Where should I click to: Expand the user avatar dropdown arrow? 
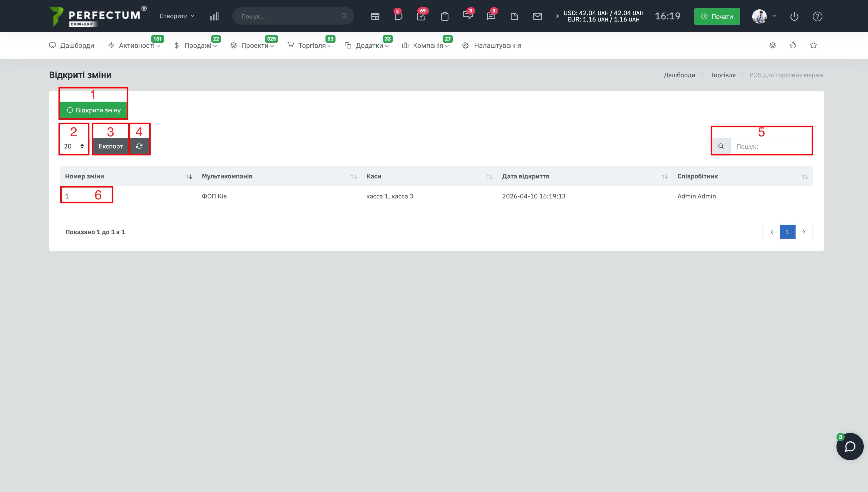[774, 16]
